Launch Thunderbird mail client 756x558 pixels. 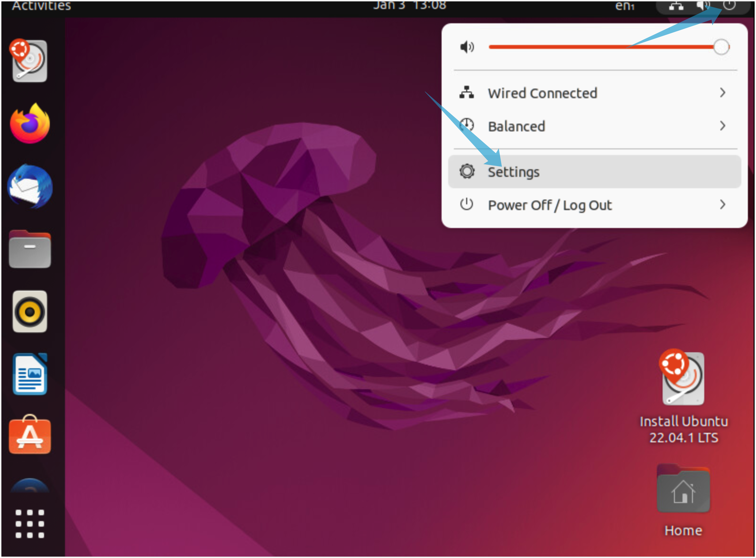pyautogui.click(x=30, y=187)
